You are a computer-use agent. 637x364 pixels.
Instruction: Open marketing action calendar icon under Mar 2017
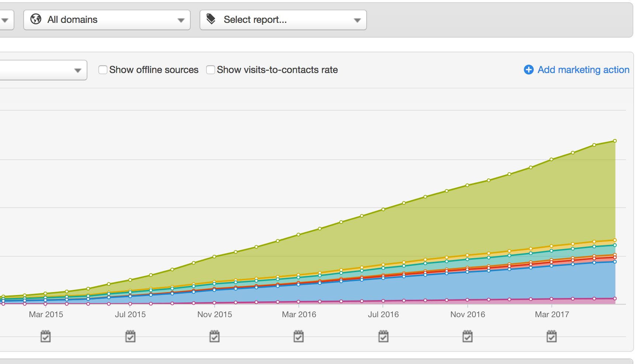coord(552,336)
